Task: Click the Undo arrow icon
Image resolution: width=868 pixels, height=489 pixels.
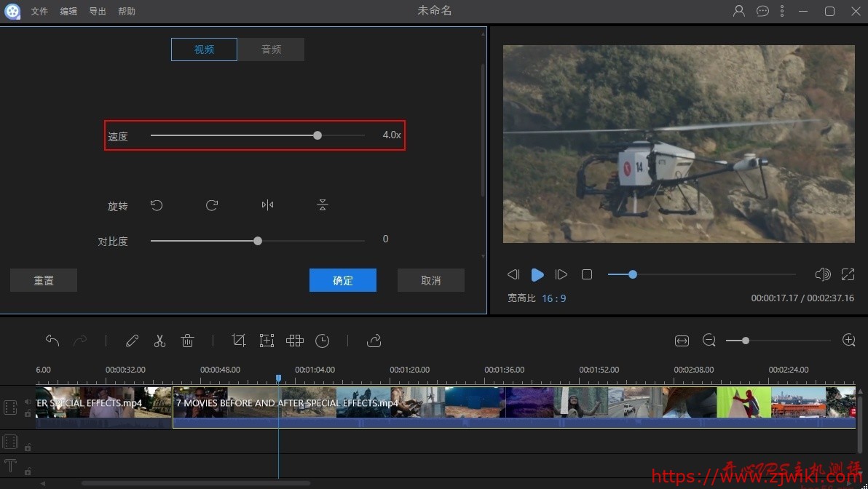Action: coord(52,340)
